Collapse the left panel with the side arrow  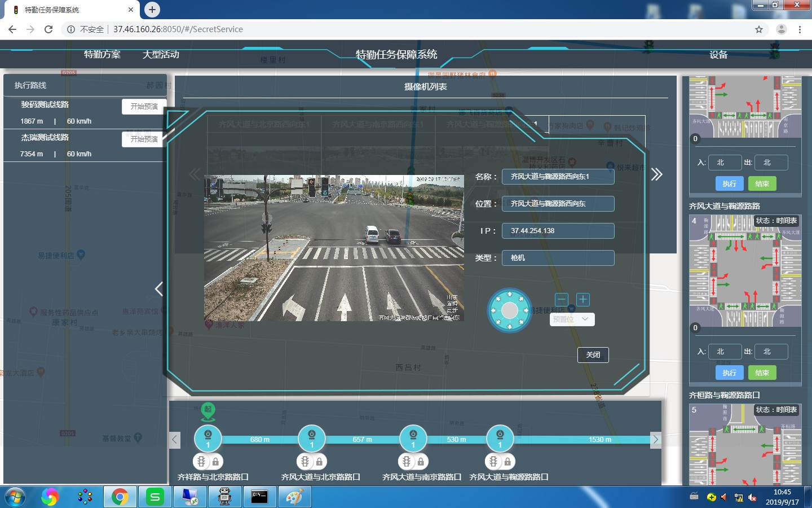(159, 289)
